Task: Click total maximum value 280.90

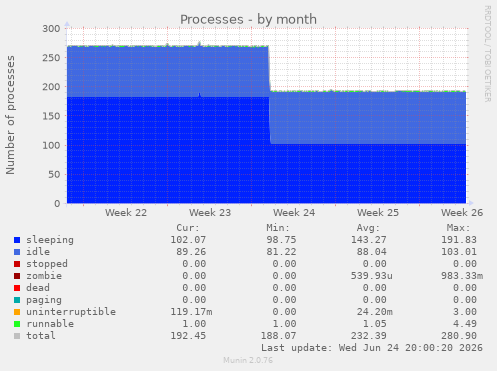Action: tap(459, 336)
